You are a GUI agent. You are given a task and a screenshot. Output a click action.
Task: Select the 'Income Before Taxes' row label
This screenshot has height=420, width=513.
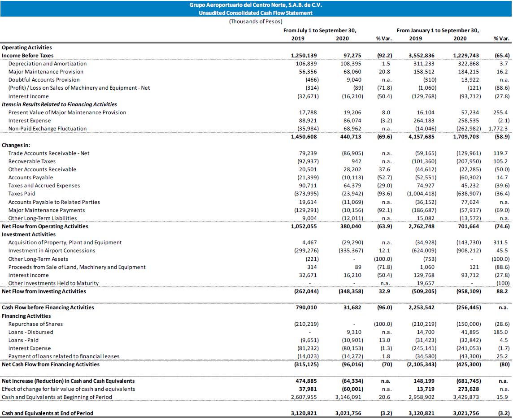click(28, 56)
